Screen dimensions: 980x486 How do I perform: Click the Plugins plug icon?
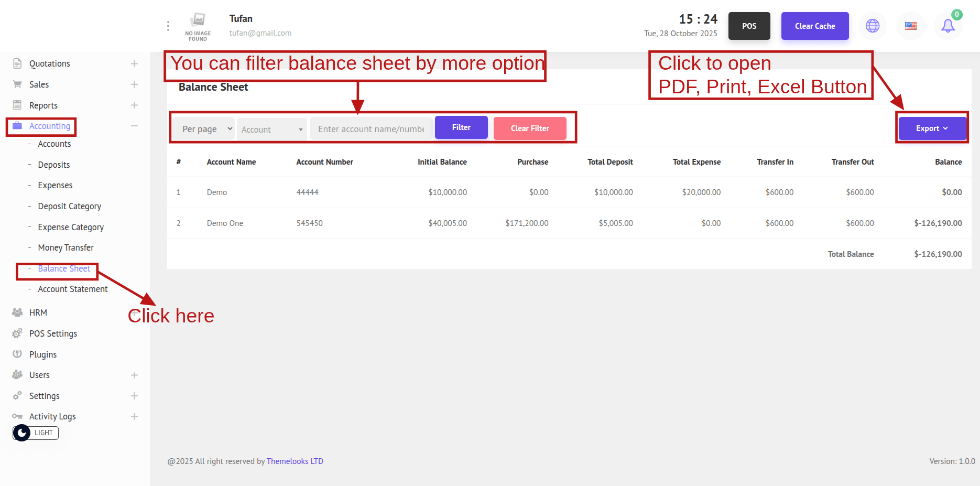click(x=17, y=354)
